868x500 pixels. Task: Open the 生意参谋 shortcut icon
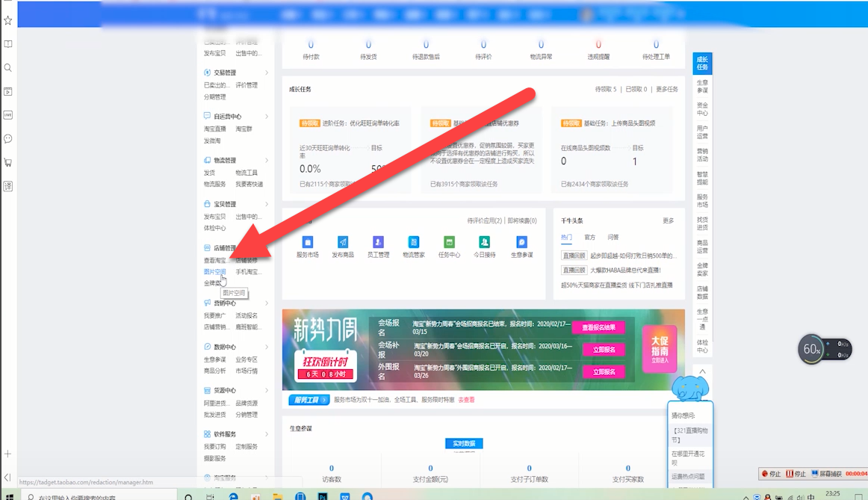pos(521,242)
